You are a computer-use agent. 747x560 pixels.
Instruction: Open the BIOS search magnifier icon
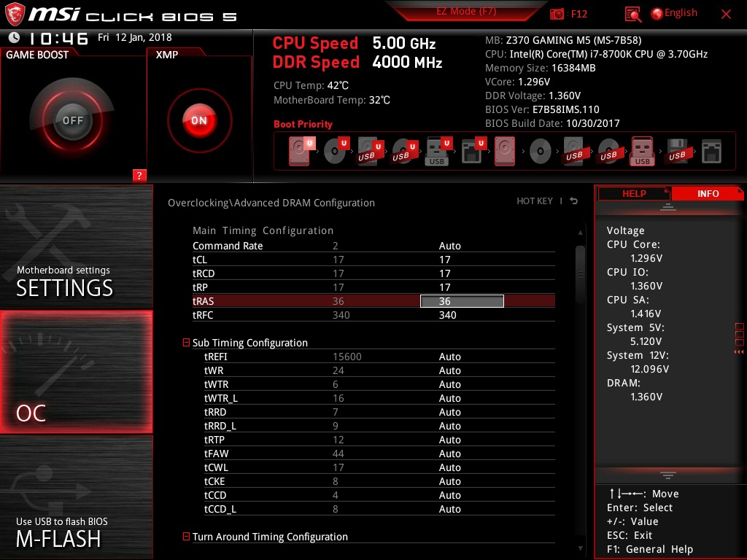click(x=633, y=15)
